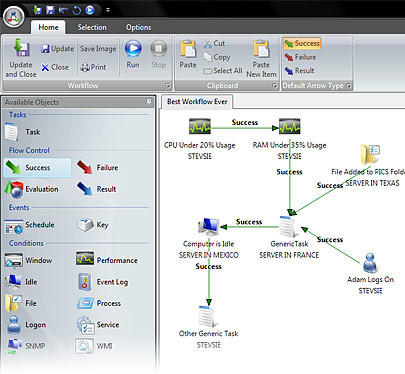This screenshot has width=405, height=374.
Task: Click the Stop button in the ribbon
Action: tap(158, 54)
